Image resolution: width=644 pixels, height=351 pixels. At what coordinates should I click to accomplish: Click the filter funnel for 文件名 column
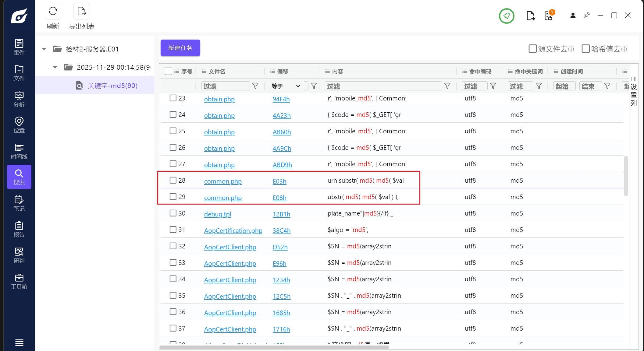[x=255, y=86]
